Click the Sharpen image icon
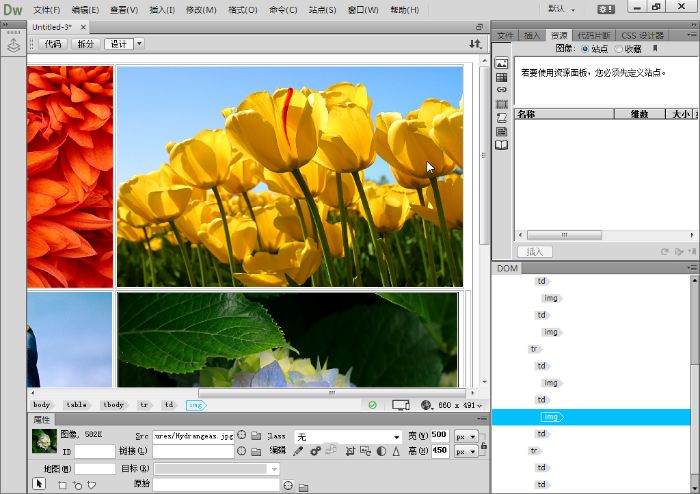The width and height of the screenshot is (700, 494). coord(396,452)
